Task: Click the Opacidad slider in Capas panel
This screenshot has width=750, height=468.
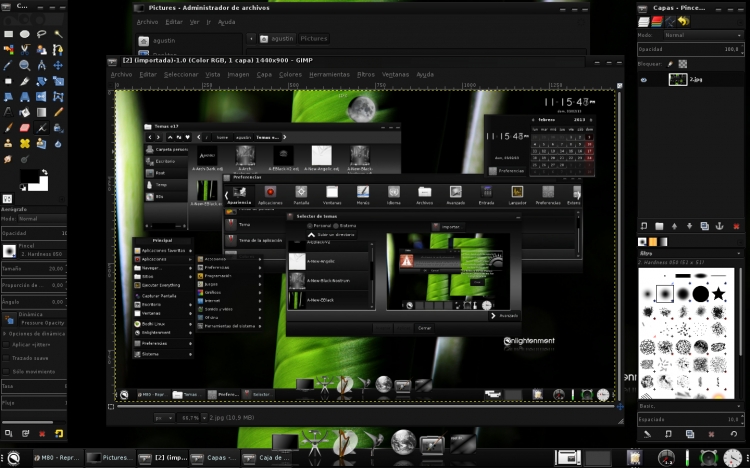Action: (690, 49)
